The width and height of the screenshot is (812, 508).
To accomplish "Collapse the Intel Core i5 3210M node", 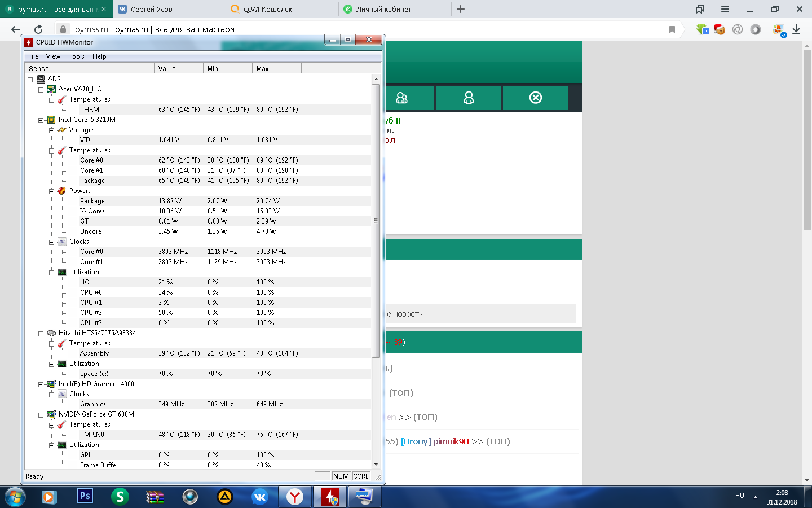I will 41,120.
